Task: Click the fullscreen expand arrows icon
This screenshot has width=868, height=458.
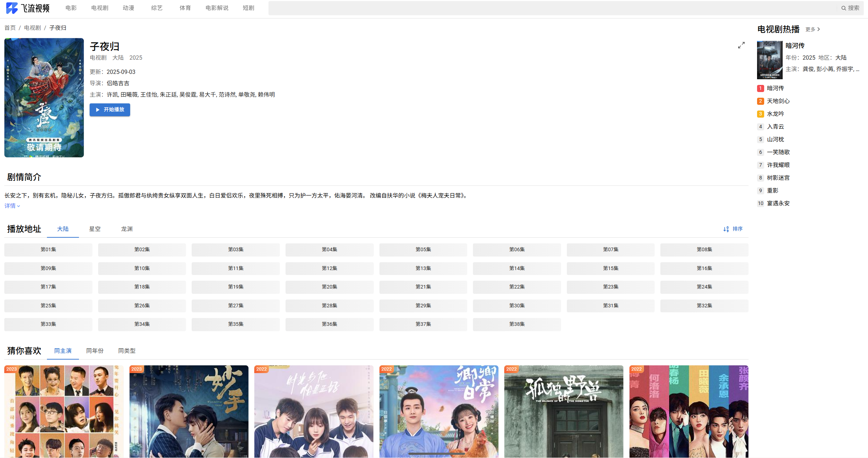Action: click(741, 45)
